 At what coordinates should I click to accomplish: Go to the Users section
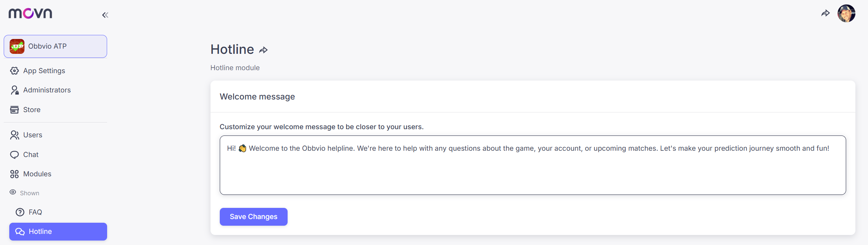point(33,135)
